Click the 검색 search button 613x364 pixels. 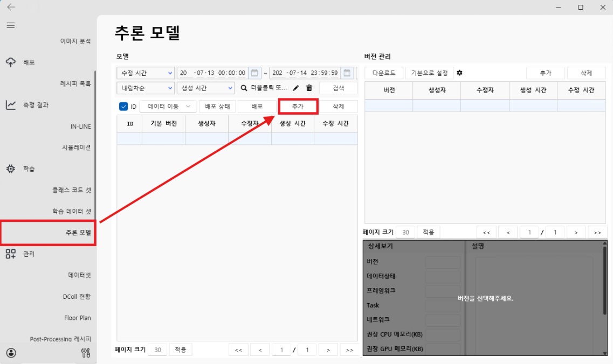[x=338, y=88]
